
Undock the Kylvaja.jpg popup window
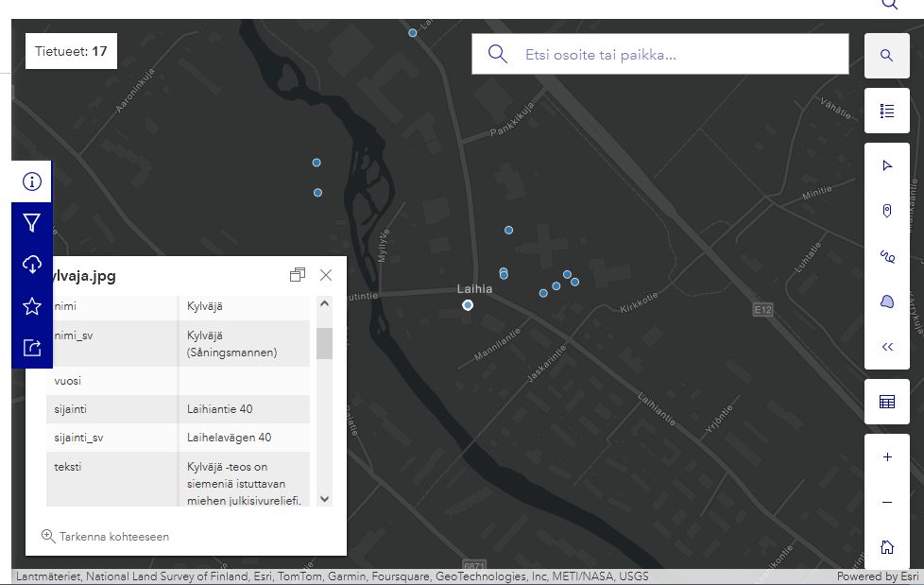[x=298, y=275]
